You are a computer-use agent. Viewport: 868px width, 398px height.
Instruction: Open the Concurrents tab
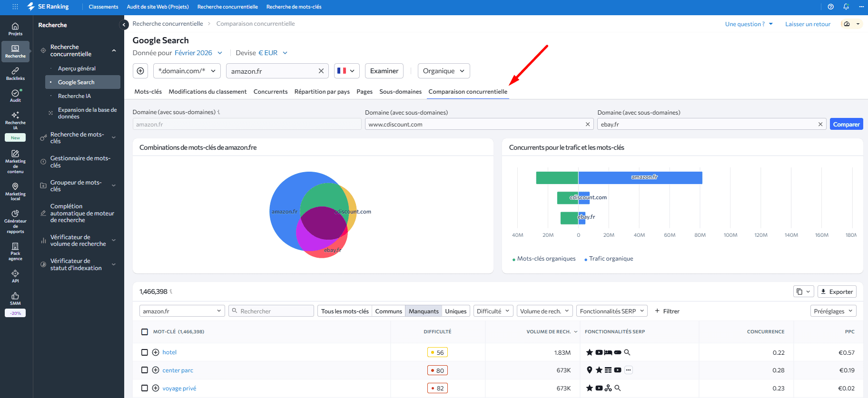click(270, 92)
